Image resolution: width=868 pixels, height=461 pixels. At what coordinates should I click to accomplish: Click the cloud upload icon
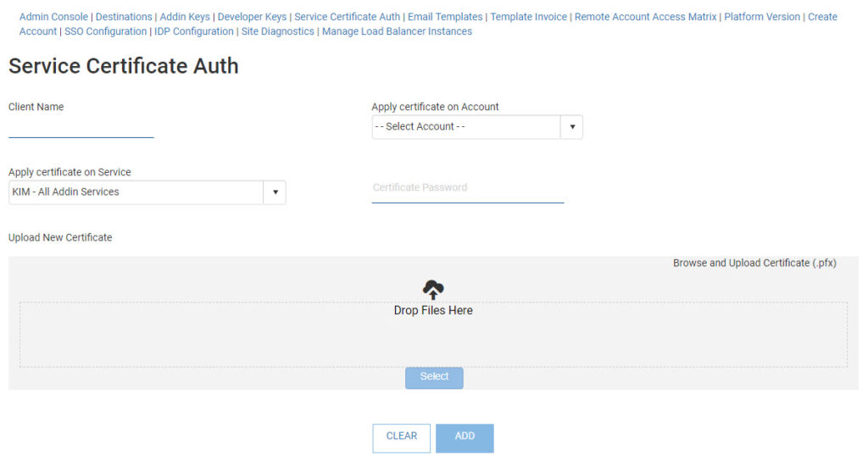tap(433, 290)
